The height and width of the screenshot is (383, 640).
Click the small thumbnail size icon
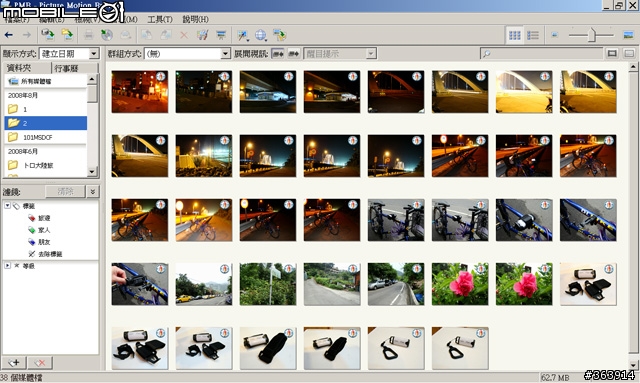point(554,35)
